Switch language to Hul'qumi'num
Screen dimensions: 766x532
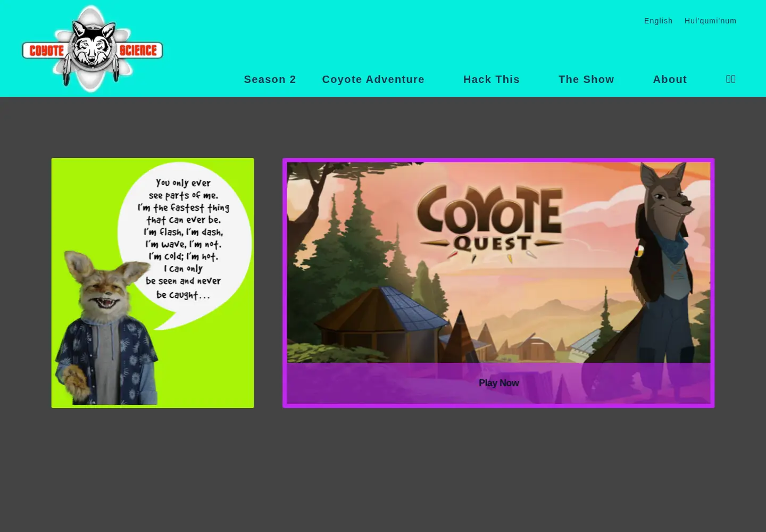[x=711, y=21]
